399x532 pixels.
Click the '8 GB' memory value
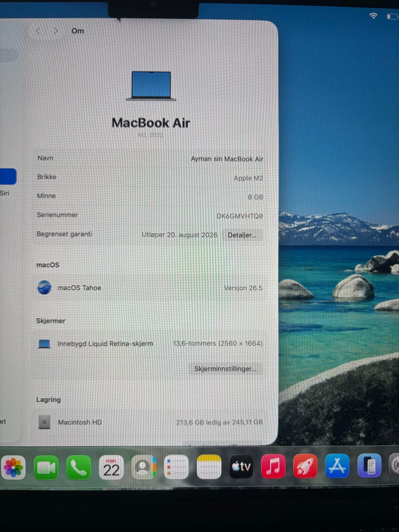point(256,197)
